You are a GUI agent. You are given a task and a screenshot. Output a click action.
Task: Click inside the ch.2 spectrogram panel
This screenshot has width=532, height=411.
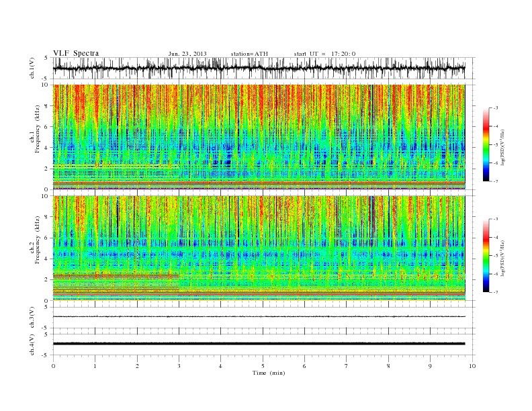click(x=264, y=248)
